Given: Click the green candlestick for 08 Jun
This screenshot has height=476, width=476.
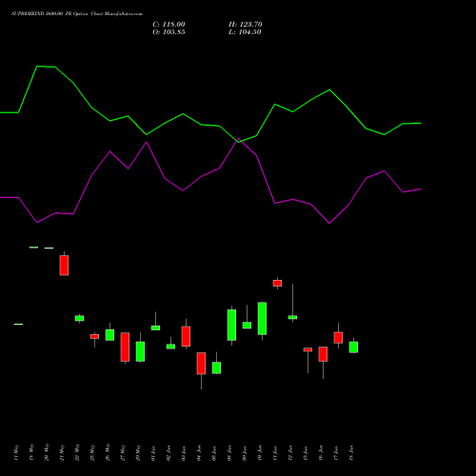Looking at the screenshot, I should tap(231, 325).
